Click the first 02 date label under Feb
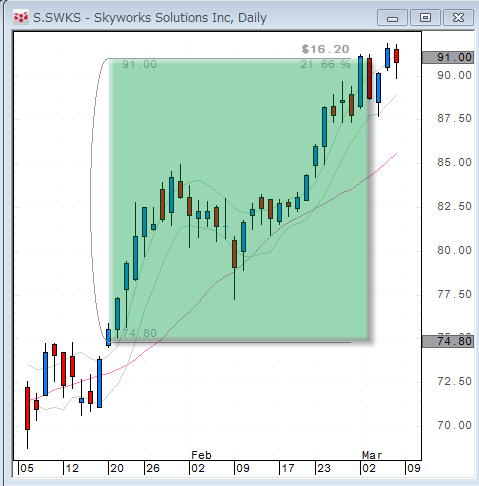Screen dimensions: 479x486 click(198, 468)
